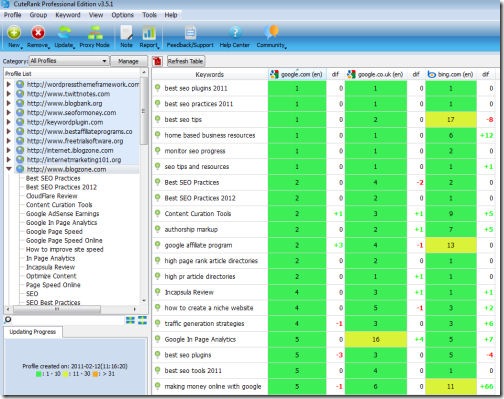
Task: Expand the bestaffiliateprograms profile
Action: click(9, 131)
